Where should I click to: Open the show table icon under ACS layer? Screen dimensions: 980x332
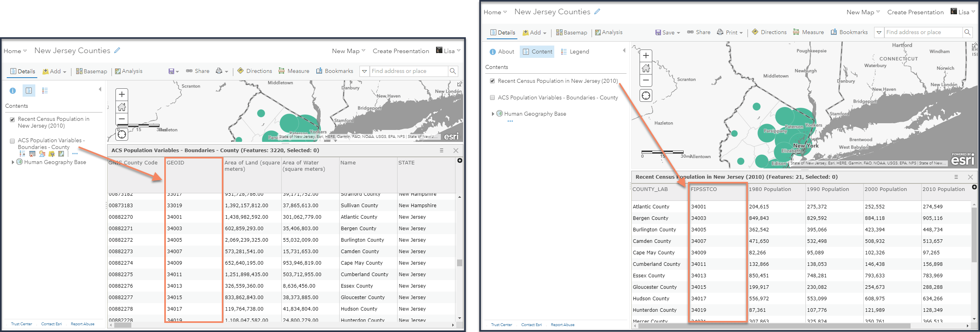(32, 154)
